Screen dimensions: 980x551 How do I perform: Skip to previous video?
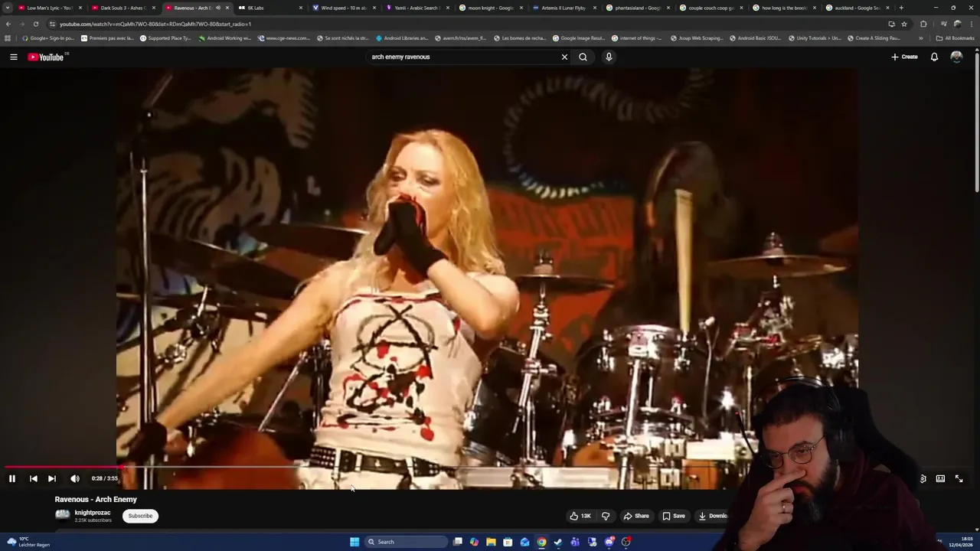coord(34,478)
